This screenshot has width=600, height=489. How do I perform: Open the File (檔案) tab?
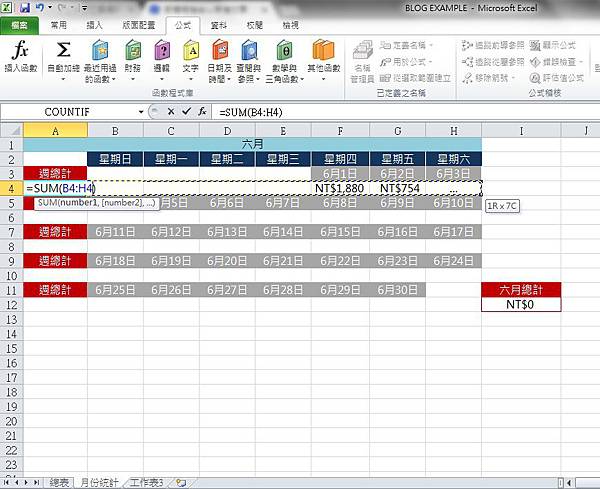point(19,25)
